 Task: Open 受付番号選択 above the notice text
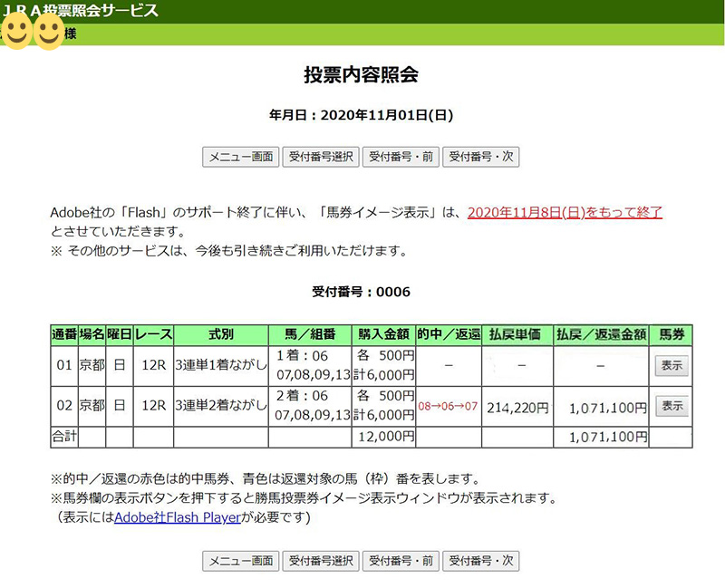[x=321, y=157]
